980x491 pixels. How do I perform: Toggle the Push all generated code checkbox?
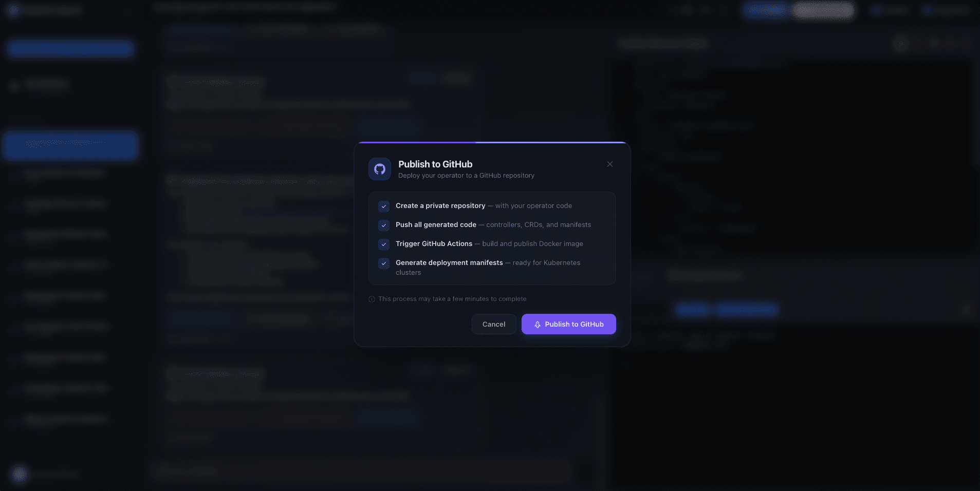[x=384, y=225]
